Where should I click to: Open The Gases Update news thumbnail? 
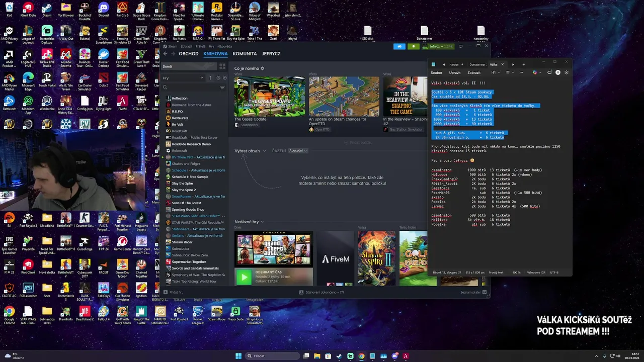[270, 97]
